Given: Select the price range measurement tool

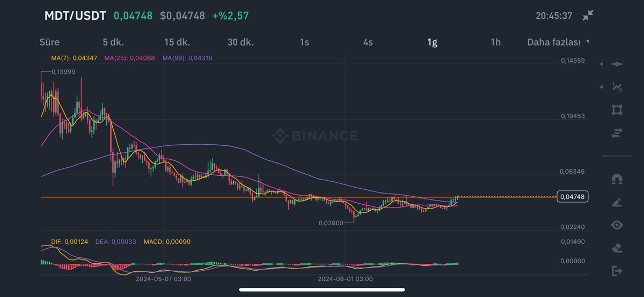Looking at the screenshot, I should pyautogui.click(x=617, y=133).
